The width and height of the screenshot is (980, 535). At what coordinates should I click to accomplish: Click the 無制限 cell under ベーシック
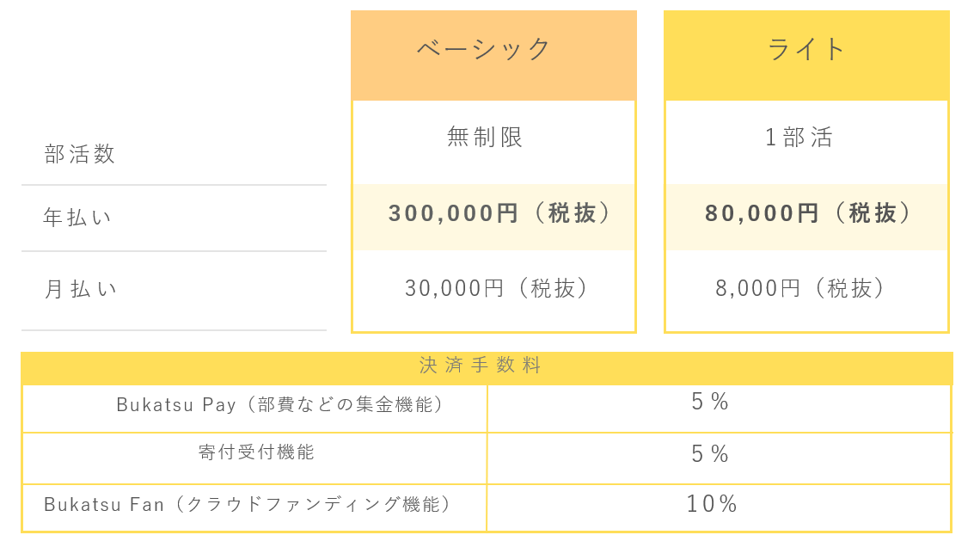484,136
